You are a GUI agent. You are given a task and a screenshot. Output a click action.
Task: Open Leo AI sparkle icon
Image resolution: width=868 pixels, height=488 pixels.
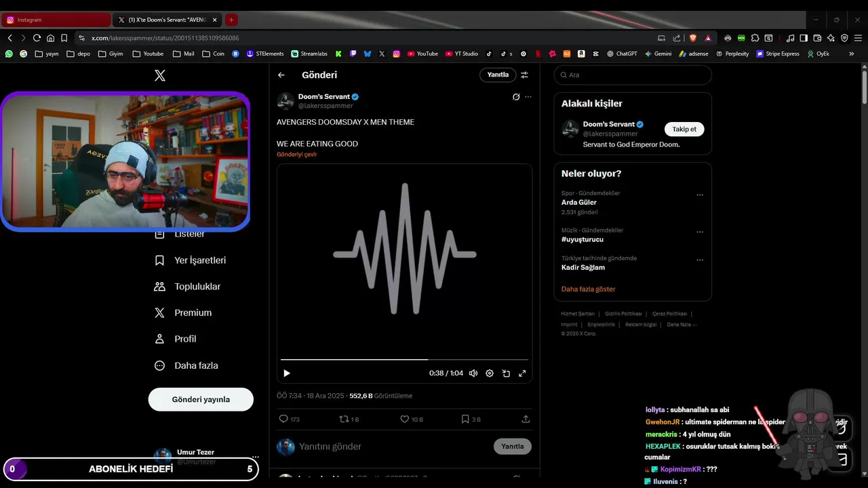(831, 38)
